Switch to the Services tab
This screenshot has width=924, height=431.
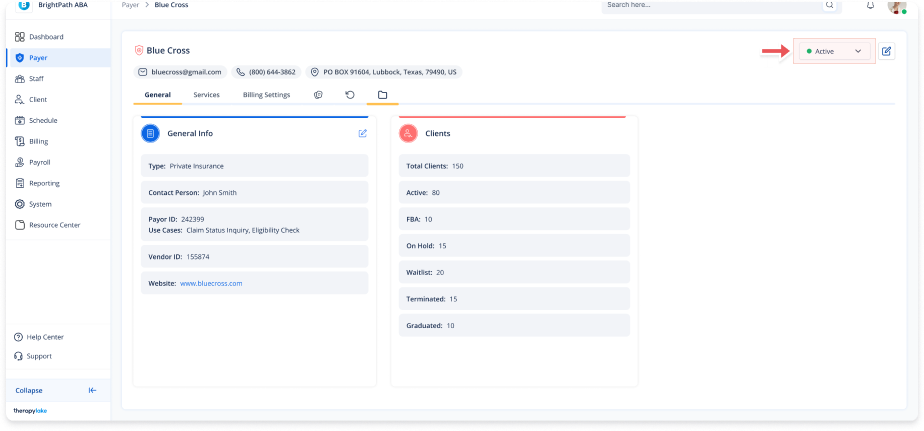pyautogui.click(x=206, y=95)
